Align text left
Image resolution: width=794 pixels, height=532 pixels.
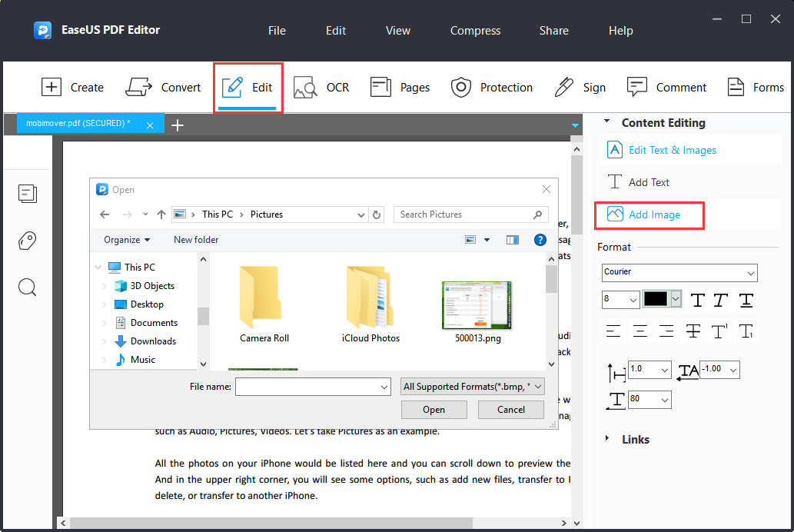pos(613,331)
